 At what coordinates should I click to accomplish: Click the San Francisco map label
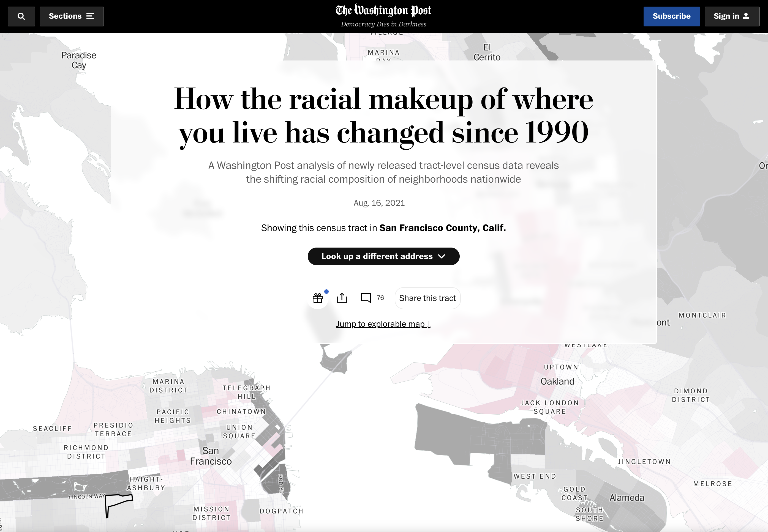click(x=211, y=456)
